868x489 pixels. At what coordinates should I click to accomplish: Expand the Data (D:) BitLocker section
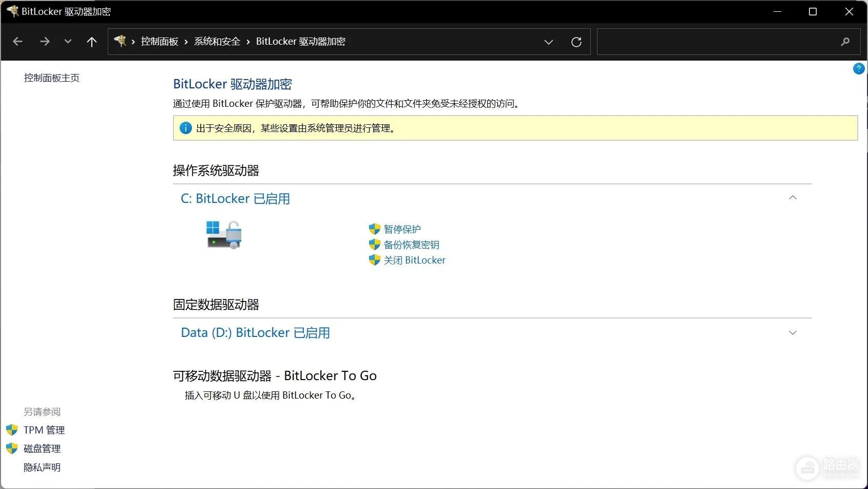(793, 333)
